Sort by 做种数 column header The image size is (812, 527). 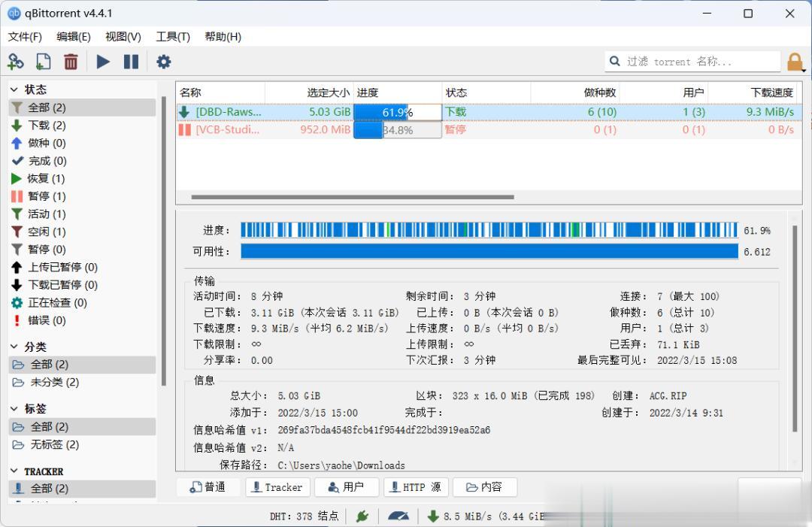coord(575,92)
